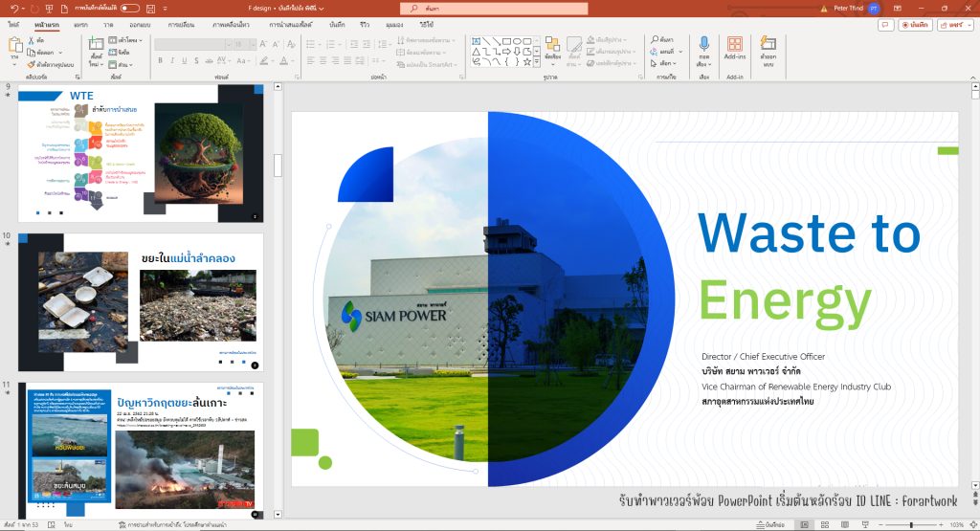Open the Draw (วาด) ribbon tab
Viewport: 980px width, 531px height.
tap(109, 25)
